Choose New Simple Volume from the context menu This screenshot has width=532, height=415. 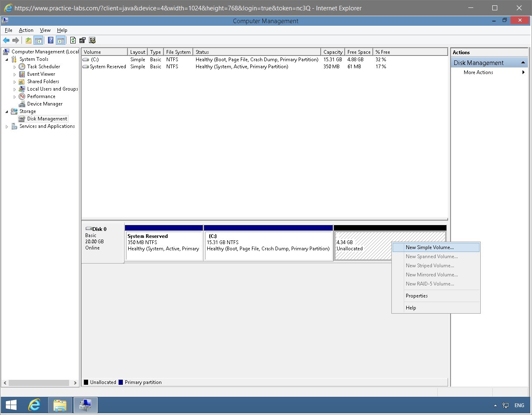429,247
